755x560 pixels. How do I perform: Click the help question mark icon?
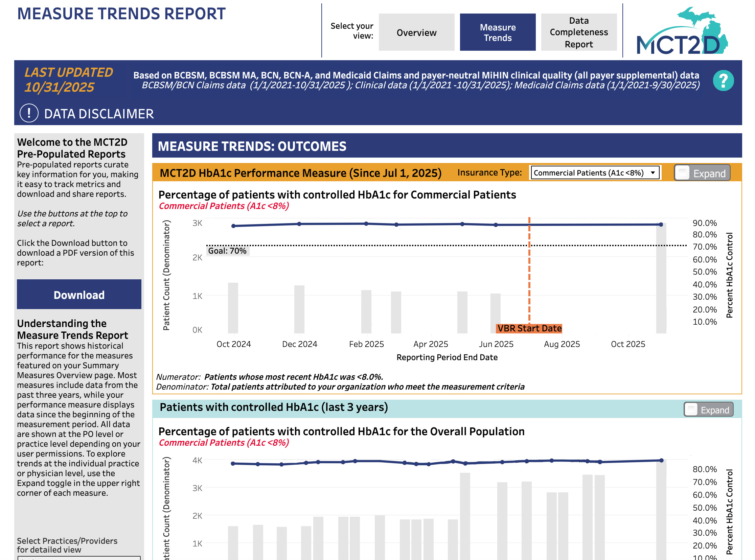pos(723,80)
